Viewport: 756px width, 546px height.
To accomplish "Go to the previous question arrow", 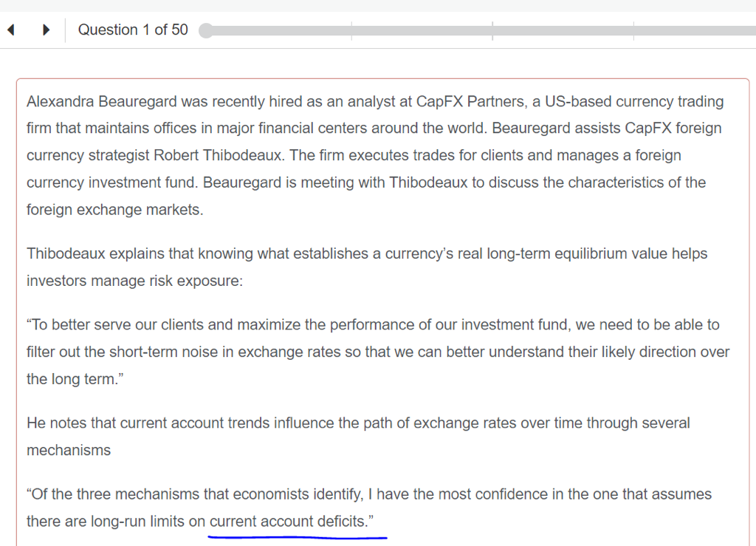I will pos(11,30).
